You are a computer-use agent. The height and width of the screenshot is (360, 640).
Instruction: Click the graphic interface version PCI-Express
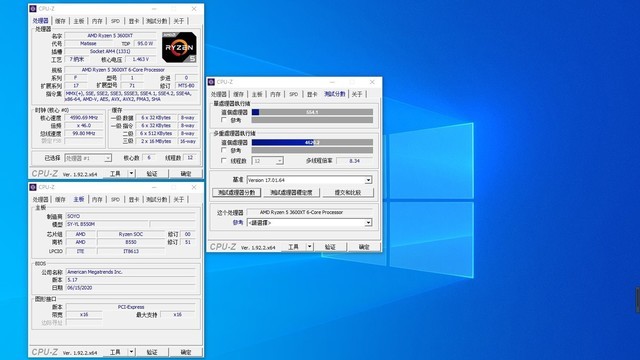[131, 307]
